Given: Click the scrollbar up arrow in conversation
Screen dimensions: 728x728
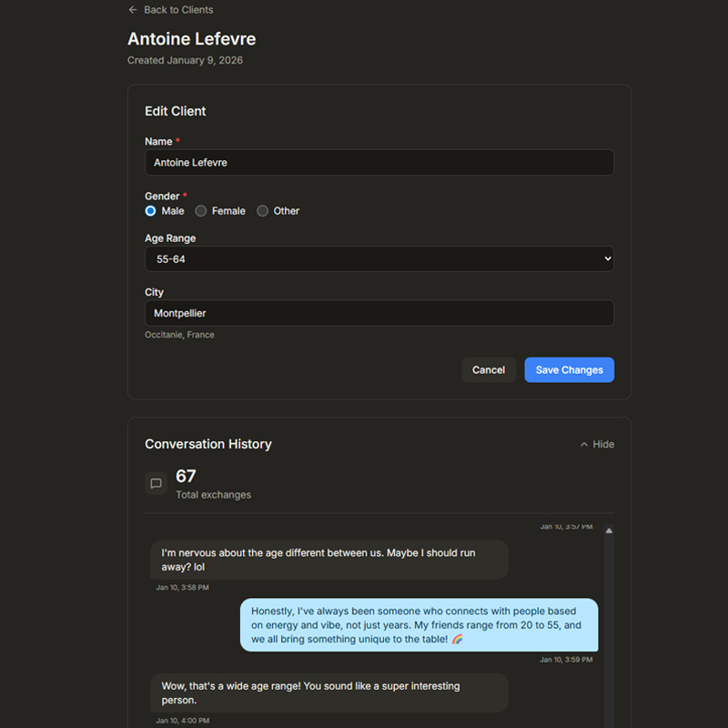Looking at the screenshot, I should [x=609, y=531].
